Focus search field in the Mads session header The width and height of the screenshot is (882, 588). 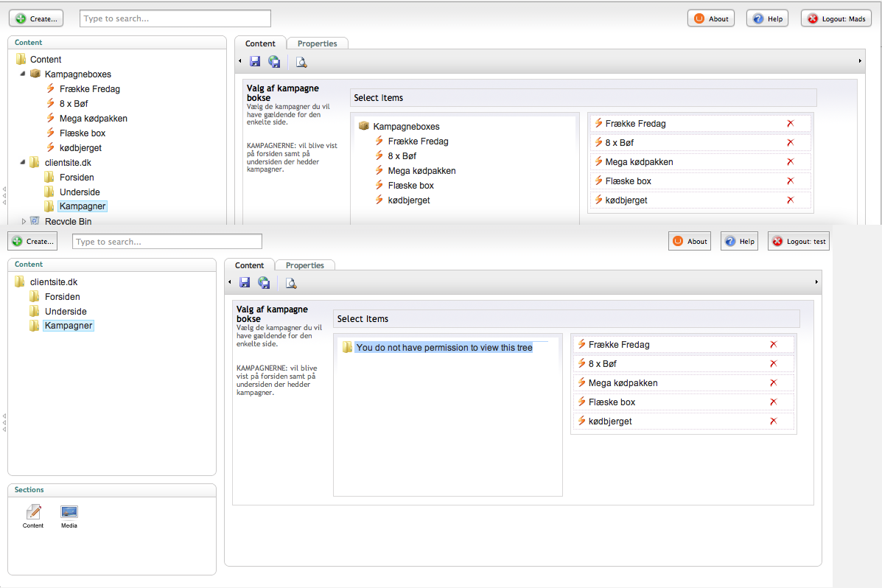tap(175, 18)
